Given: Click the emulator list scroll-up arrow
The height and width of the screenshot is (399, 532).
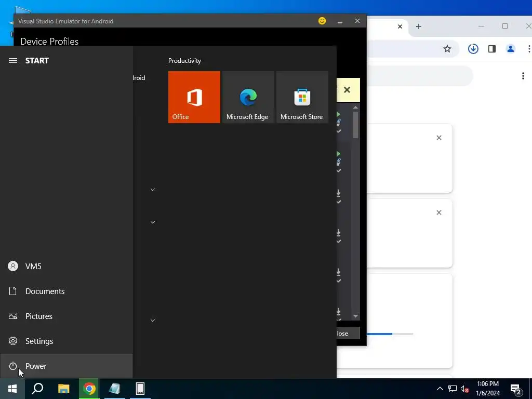Looking at the screenshot, I should point(355,107).
